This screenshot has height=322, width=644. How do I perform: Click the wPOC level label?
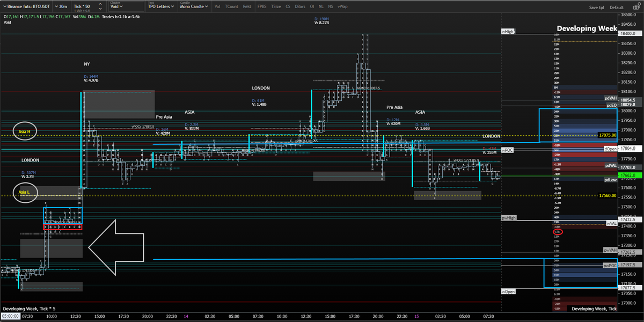click(507, 150)
